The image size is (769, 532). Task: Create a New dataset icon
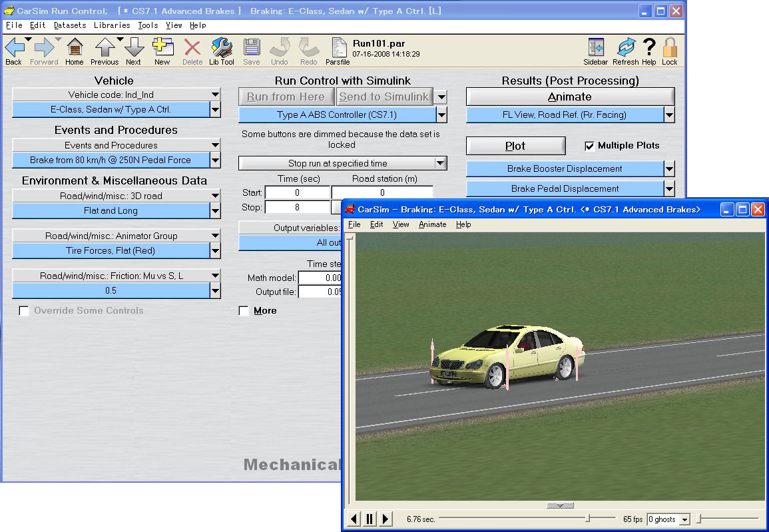pyautogui.click(x=162, y=47)
